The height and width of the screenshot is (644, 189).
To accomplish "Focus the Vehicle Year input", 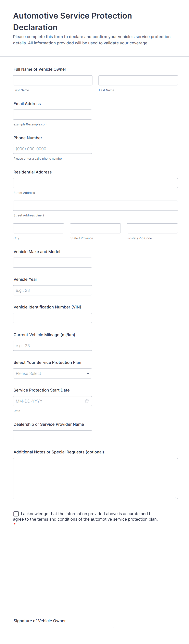I will 52,290.
